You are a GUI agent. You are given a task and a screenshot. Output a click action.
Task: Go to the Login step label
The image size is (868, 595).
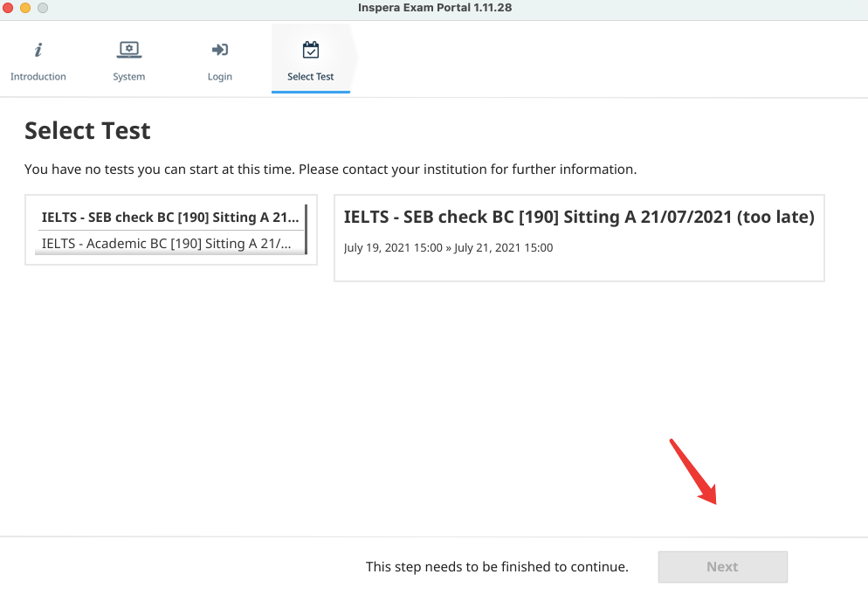click(220, 77)
